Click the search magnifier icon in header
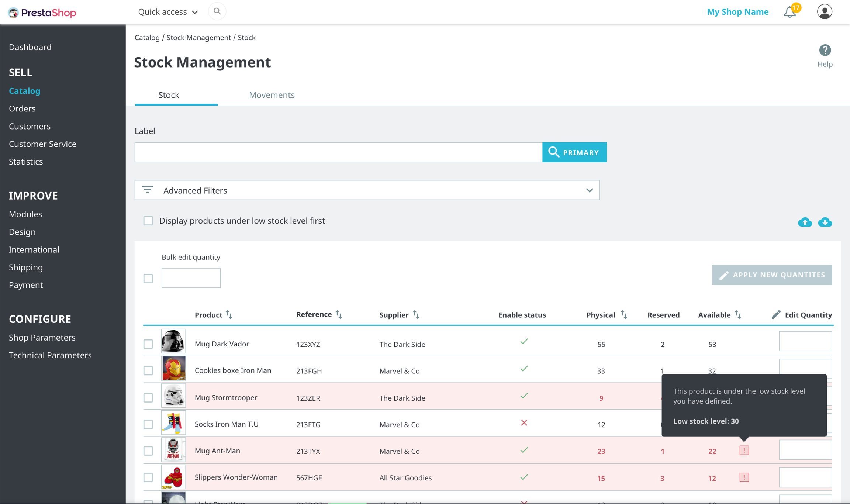 tap(217, 11)
